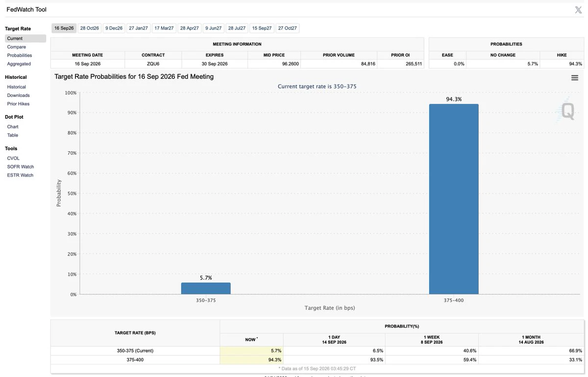This screenshot has width=588, height=377.
Task: Open the SOFR Watch link
Action: 21,166
